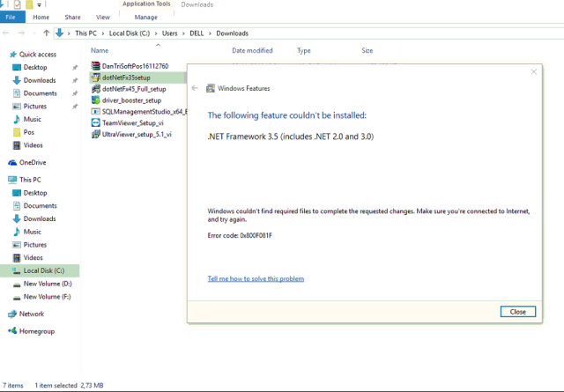
Task: Expand the chevron after Users in breadcrumb
Action: 183,33
